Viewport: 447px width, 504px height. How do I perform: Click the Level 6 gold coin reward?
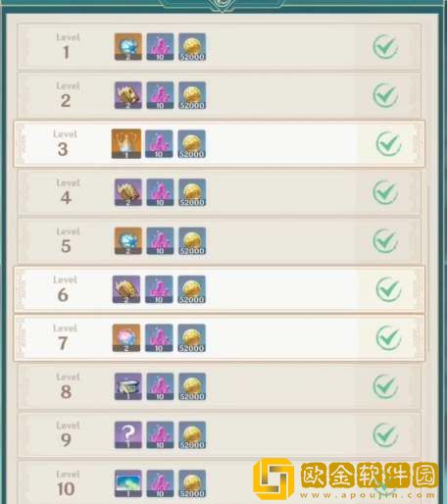[192, 289]
